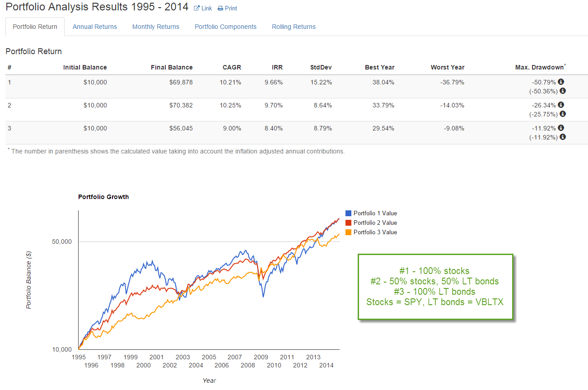This screenshot has height=390, width=588.
Task: Click the blue Portfolio 1 legend swatch
Action: click(348, 214)
